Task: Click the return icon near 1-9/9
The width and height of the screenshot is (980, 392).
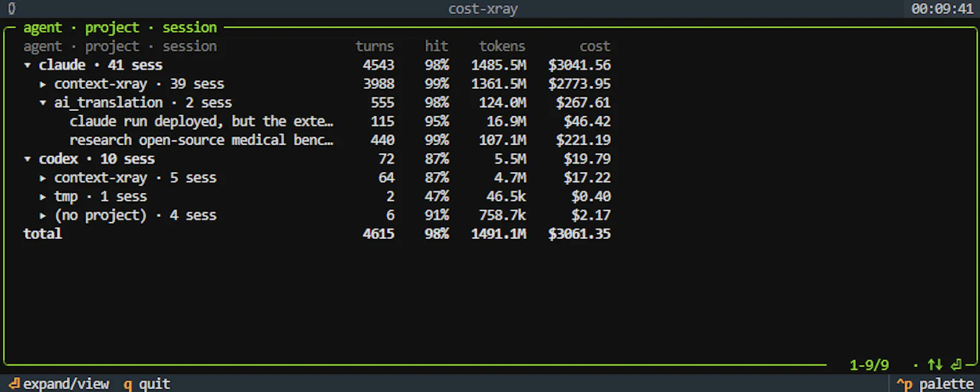Action: point(956,365)
